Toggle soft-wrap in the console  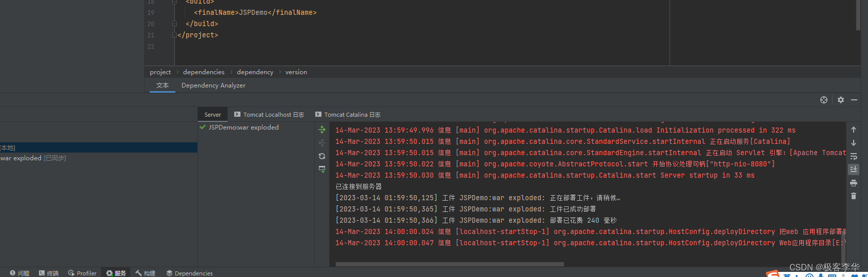(x=854, y=156)
